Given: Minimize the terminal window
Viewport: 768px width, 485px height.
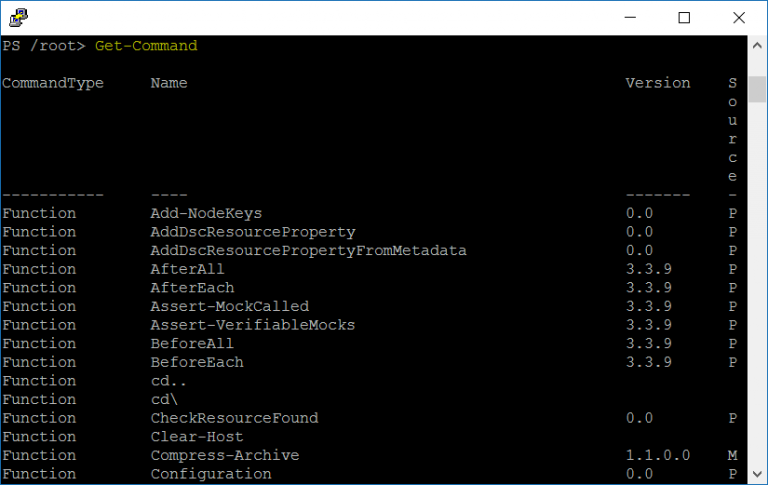Looking at the screenshot, I should coord(629,17).
